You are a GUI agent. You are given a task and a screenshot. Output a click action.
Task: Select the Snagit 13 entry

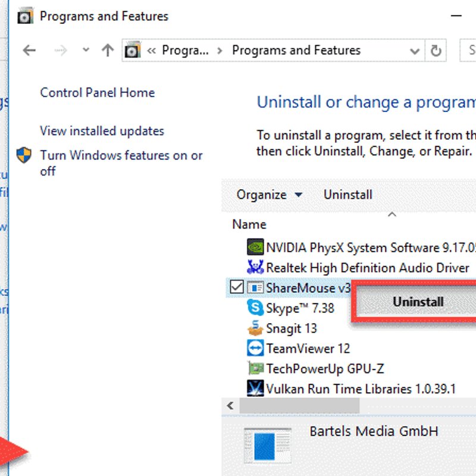pos(292,328)
